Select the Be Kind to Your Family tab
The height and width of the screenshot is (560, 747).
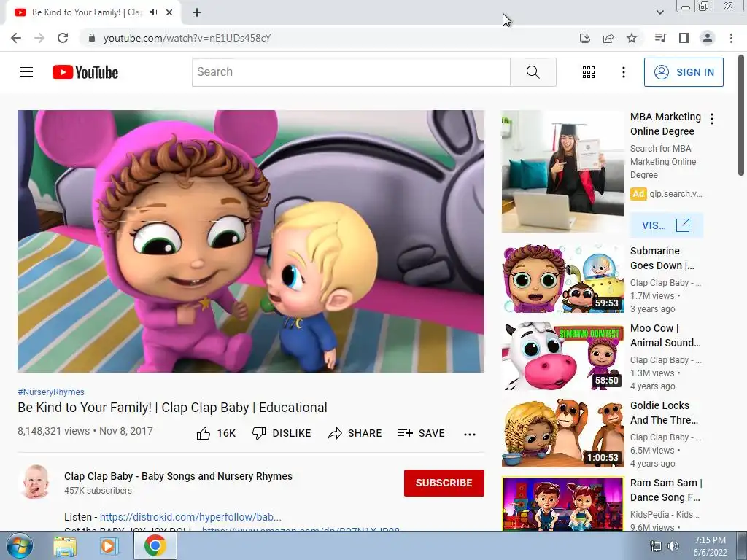93,13
